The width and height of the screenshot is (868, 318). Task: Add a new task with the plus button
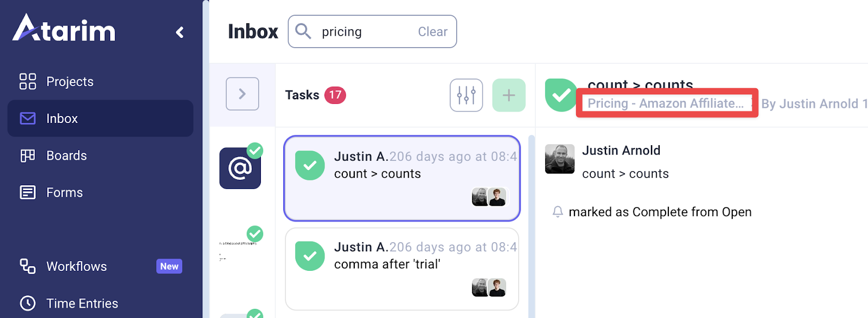tap(508, 95)
